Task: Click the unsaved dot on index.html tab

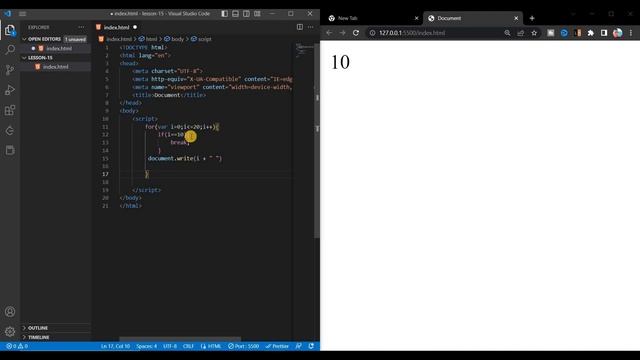Action: [135, 27]
